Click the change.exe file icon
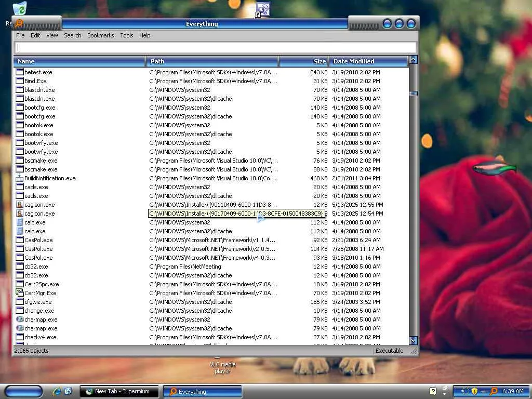Screen dimensions: 532x399 [x=20, y=311]
